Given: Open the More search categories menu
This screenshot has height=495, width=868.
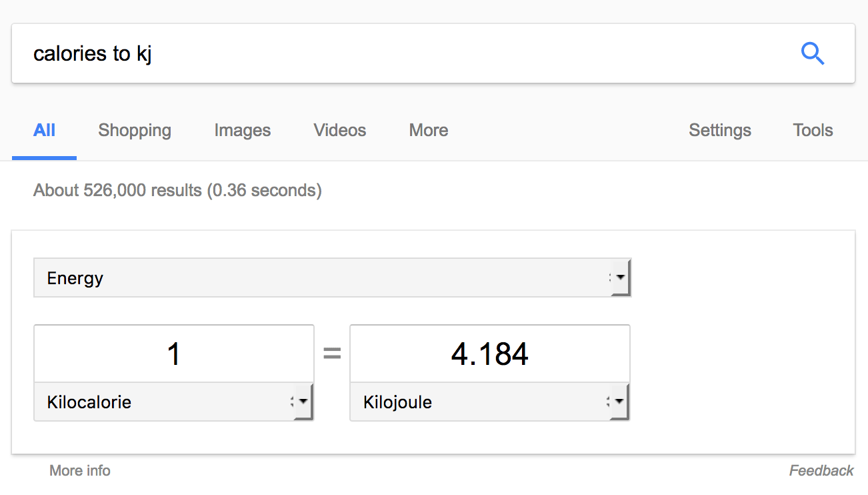Looking at the screenshot, I should pos(429,130).
